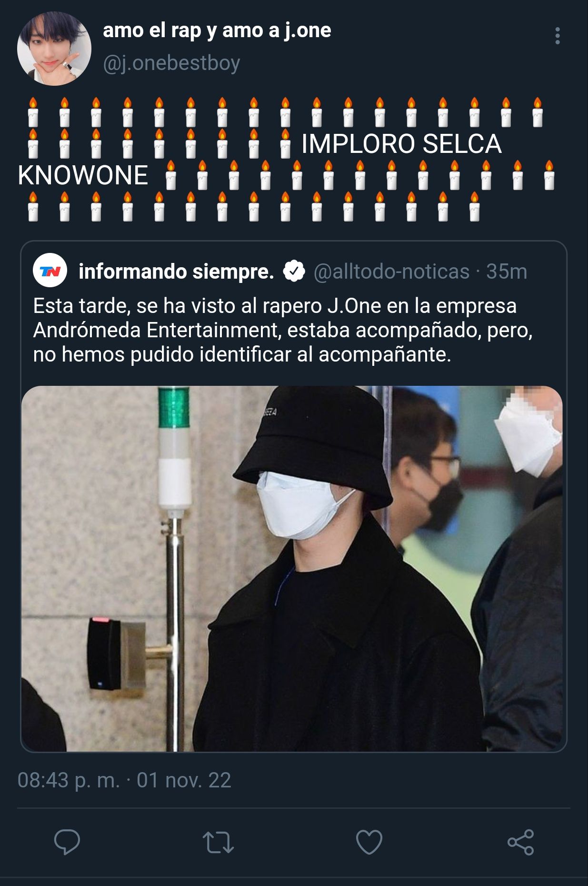Tap the retweet arrows icon

tap(218, 842)
